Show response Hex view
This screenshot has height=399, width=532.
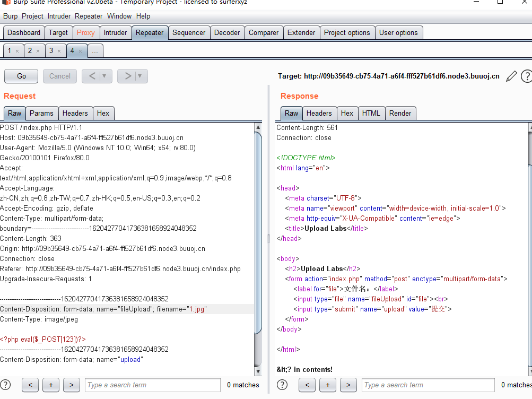coord(347,114)
